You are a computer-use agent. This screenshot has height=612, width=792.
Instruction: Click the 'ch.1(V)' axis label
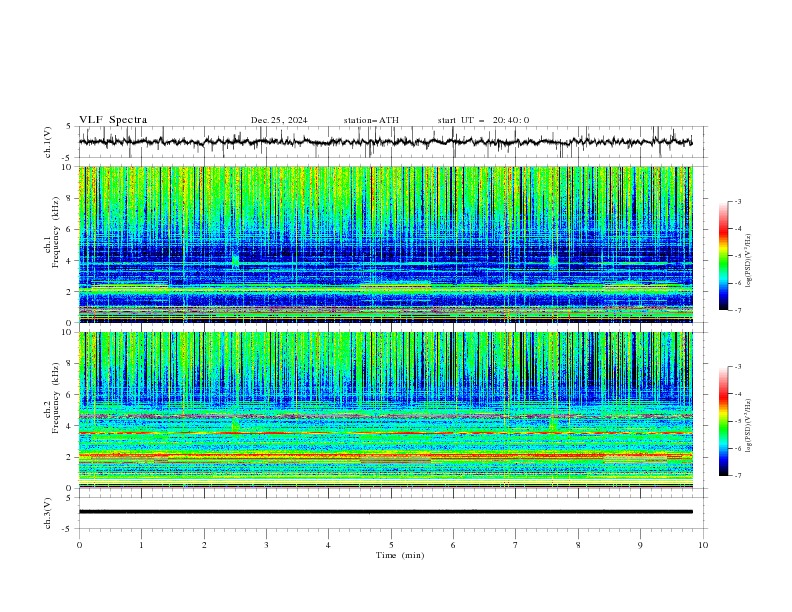pos(48,142)
